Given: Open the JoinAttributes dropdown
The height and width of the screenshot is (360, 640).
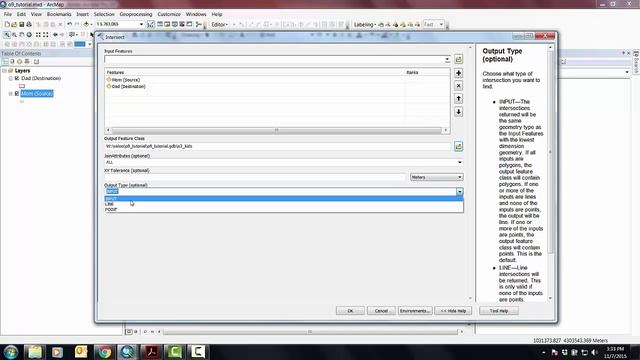Looking at the screenshot, I should click(x=460, y=162).
